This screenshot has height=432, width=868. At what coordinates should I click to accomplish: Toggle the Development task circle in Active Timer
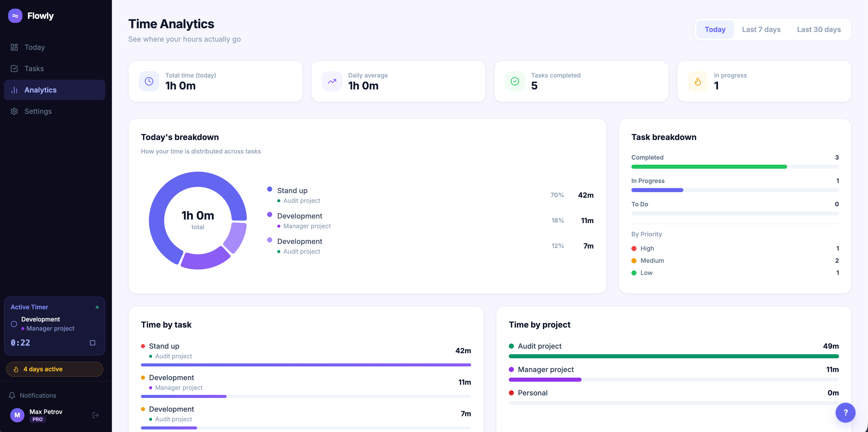[x=14, y=324]
